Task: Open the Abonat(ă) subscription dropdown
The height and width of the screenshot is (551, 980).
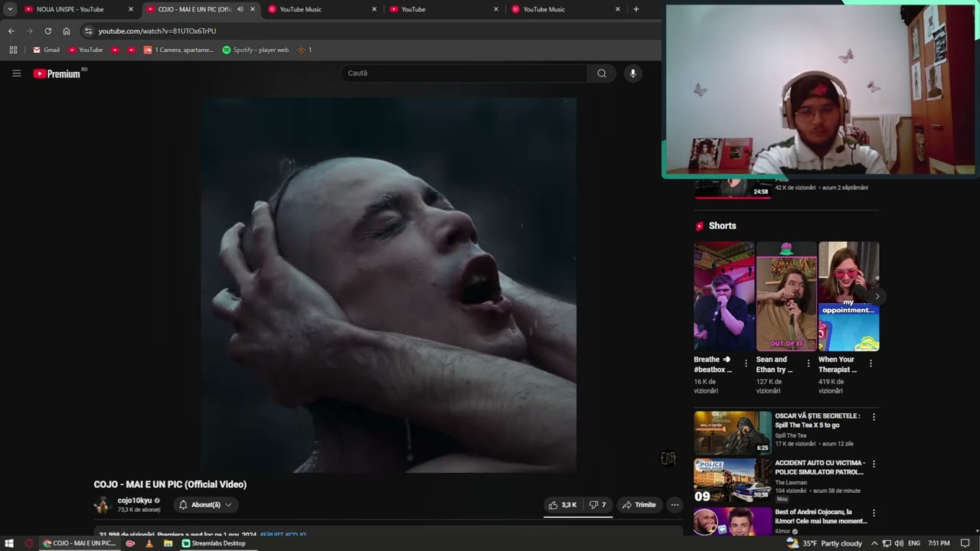Action: click(x=205, y=505)
